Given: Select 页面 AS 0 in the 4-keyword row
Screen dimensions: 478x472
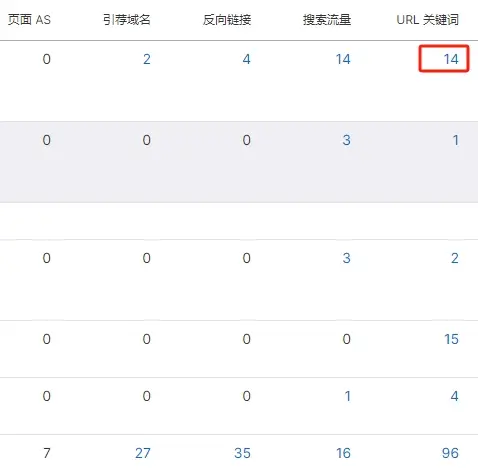Looking at the screenshot, I should tap(47, 396).
